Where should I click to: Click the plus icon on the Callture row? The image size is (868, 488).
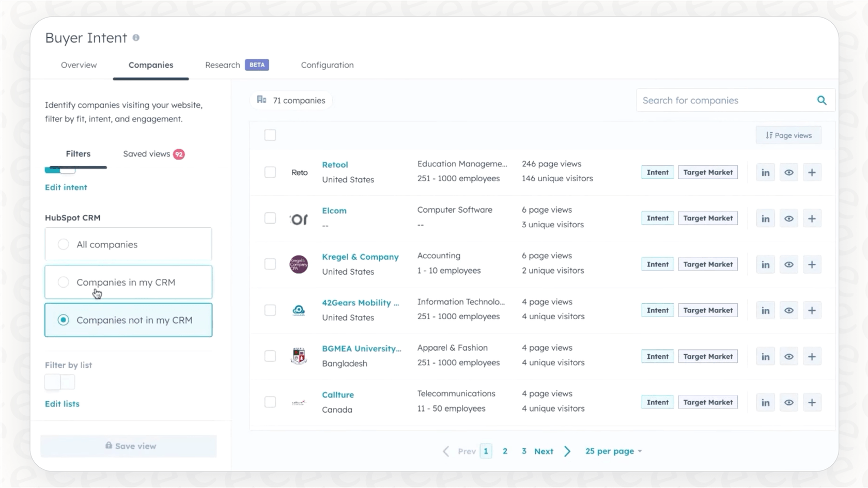point(812,402)
